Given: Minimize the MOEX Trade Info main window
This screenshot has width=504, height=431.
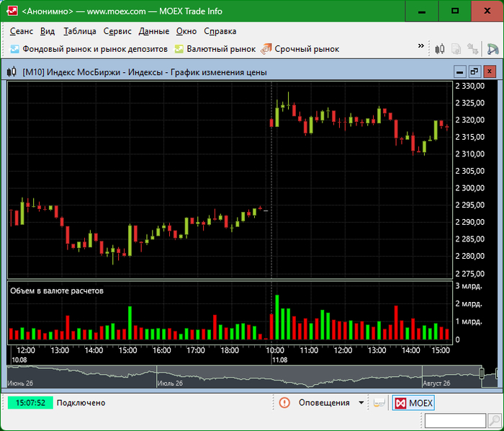Looking at the screenshot, I should (422, 11).
